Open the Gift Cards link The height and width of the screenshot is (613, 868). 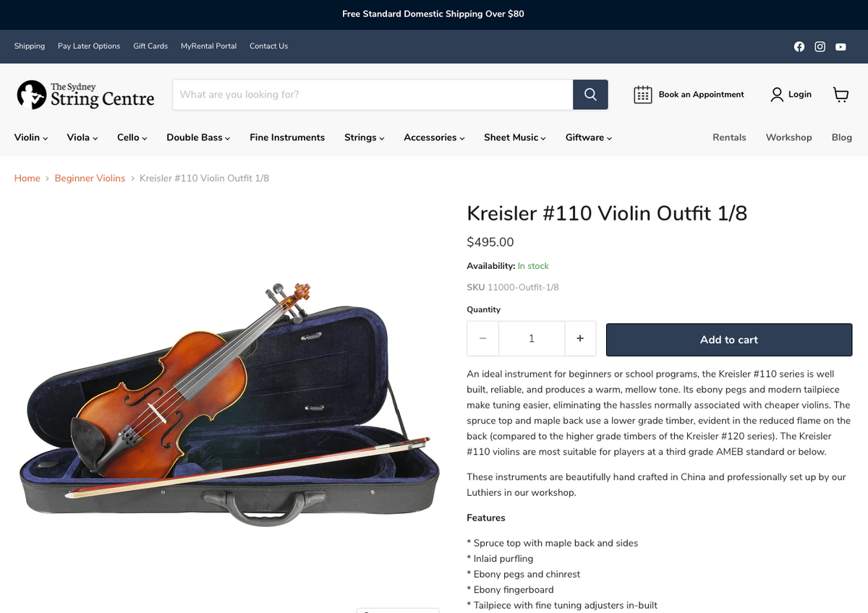(150, 46)
